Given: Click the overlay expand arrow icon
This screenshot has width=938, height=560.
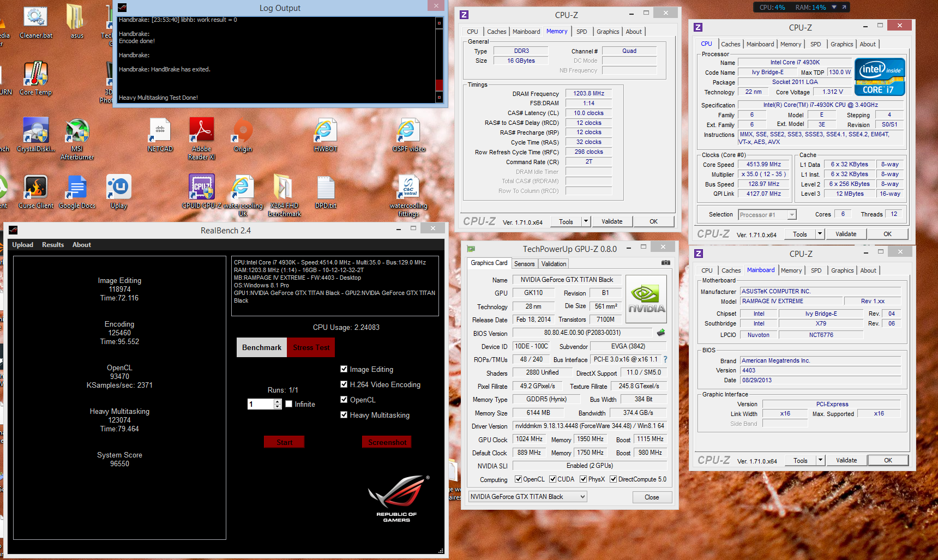Looking at the screenshot, I should coord(844,8).
